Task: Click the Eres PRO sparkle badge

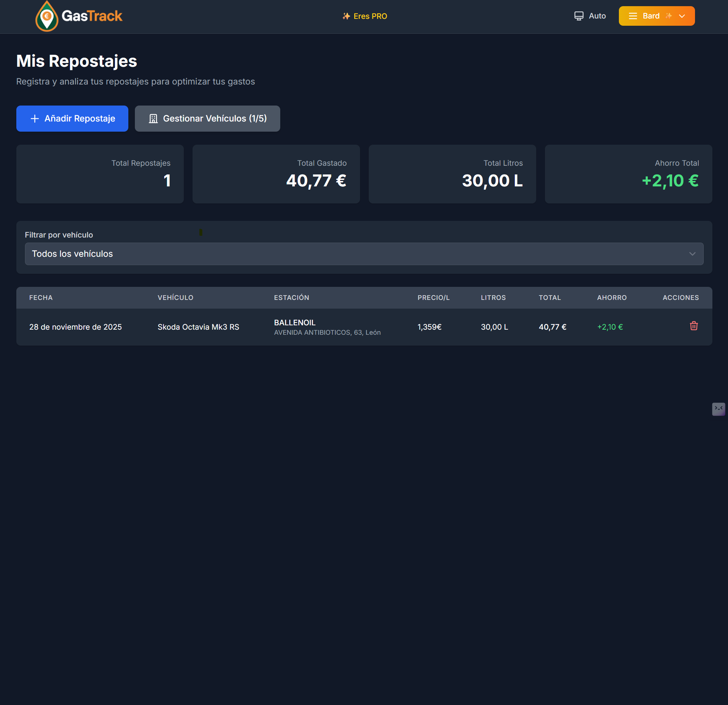Action: pos(365,16)
